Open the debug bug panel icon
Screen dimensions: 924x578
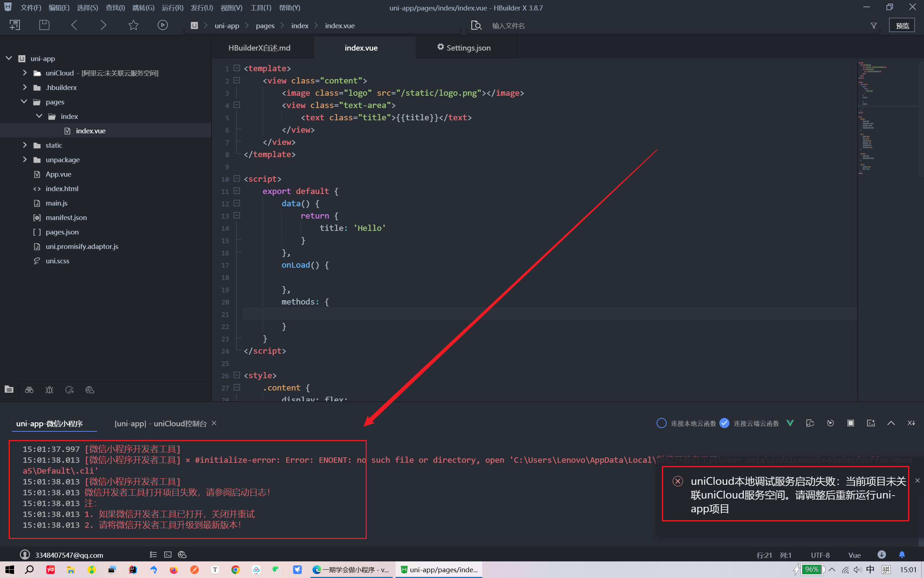click(x=49, y=389)
